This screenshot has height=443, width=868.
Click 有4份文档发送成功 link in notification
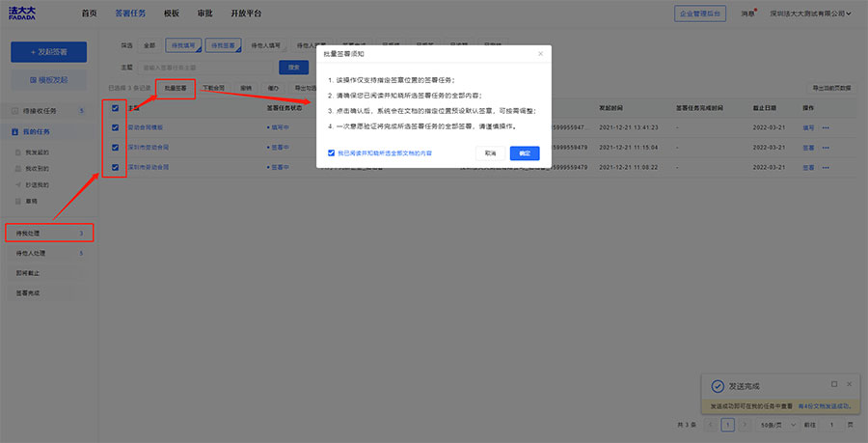pyautogui.click(x=824, y=406)
